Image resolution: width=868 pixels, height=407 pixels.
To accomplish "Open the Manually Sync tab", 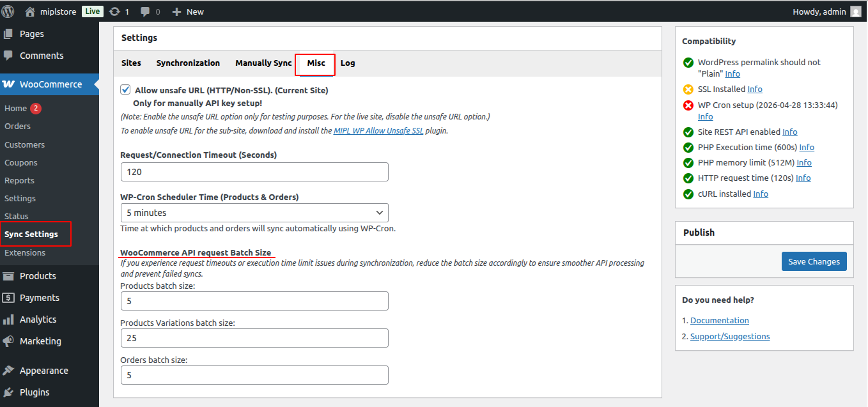I will [x=263, y=63].
